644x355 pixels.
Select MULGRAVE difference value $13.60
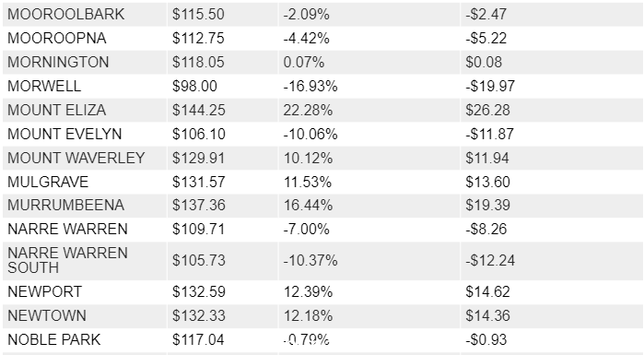487,182
